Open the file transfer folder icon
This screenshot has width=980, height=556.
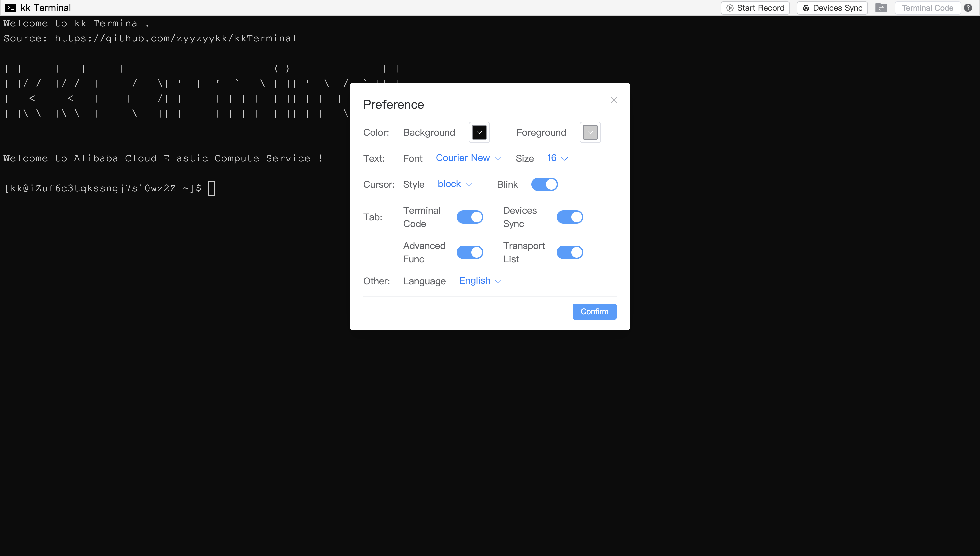(881, 8)
